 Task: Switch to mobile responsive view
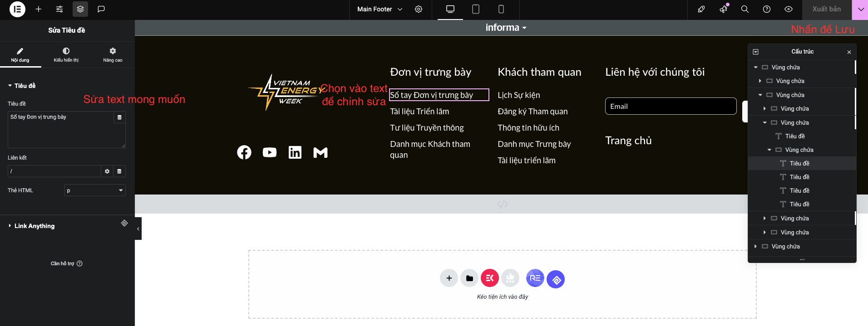tap(501, 9)
